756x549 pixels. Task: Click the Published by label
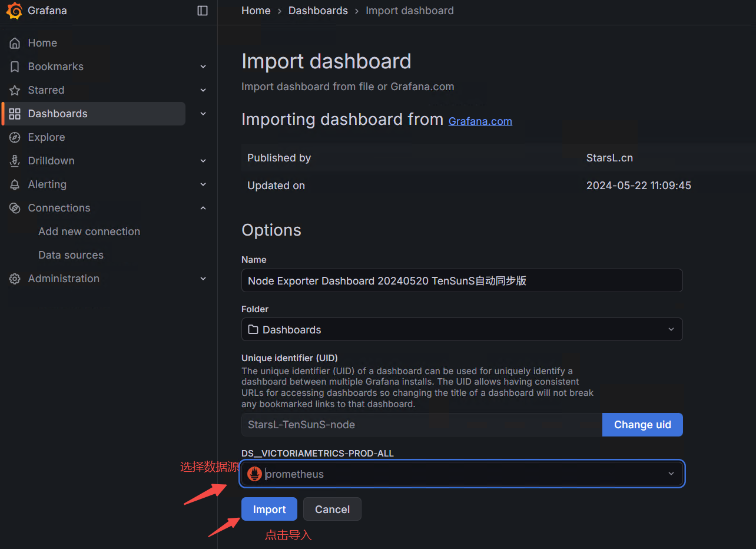(279, 158)
